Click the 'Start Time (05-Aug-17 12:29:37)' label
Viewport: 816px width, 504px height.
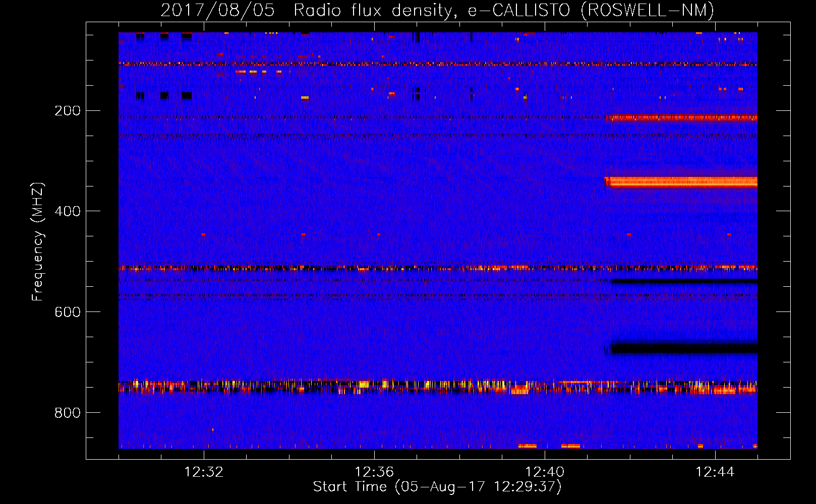tap(437, 487)
